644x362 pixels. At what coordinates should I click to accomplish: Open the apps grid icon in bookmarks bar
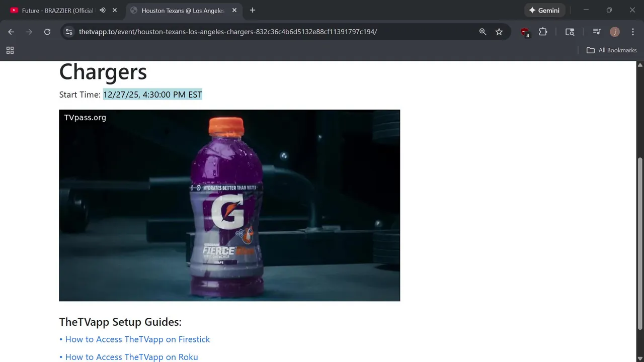click(x=10, y=50)
